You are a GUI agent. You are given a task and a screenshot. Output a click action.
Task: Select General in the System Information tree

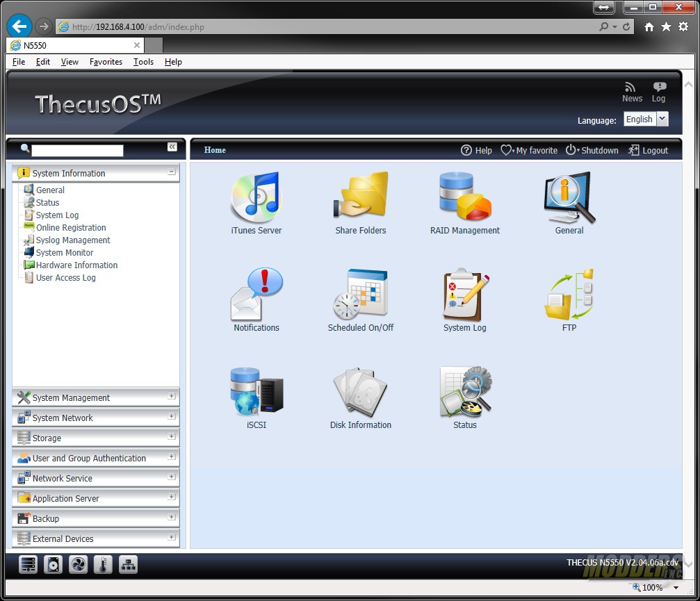coord(50,190)
